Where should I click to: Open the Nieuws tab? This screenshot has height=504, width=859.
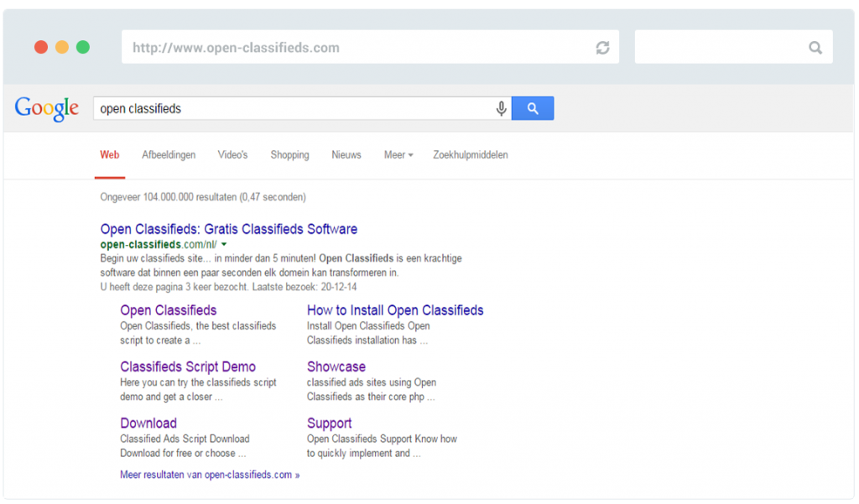pyautogui.click(x=346, y=155)
